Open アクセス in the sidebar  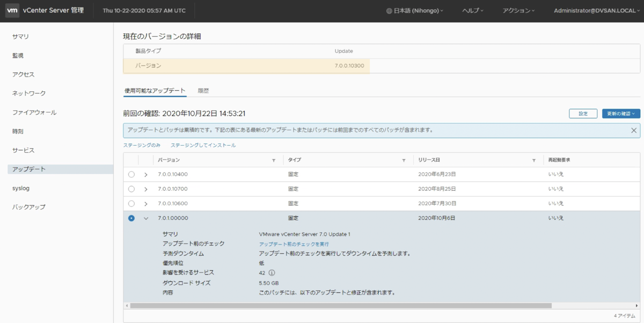[23, 74]
